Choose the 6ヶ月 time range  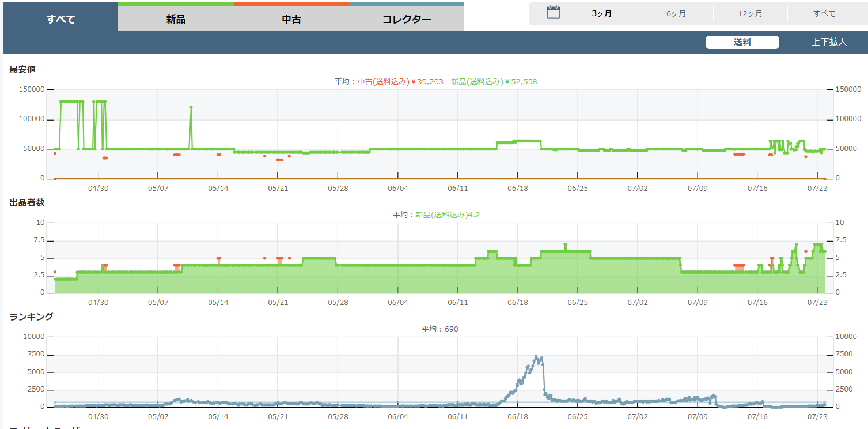pos(676,14)
